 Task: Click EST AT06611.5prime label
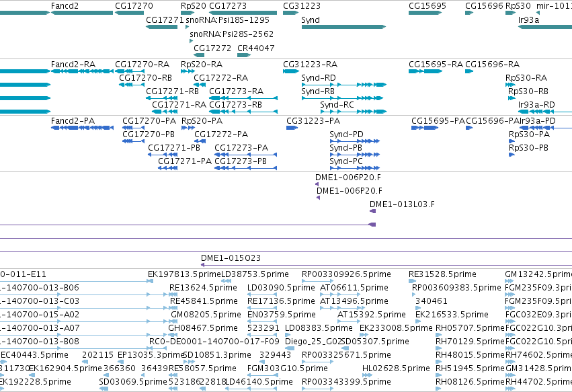(x=354, y=288)
